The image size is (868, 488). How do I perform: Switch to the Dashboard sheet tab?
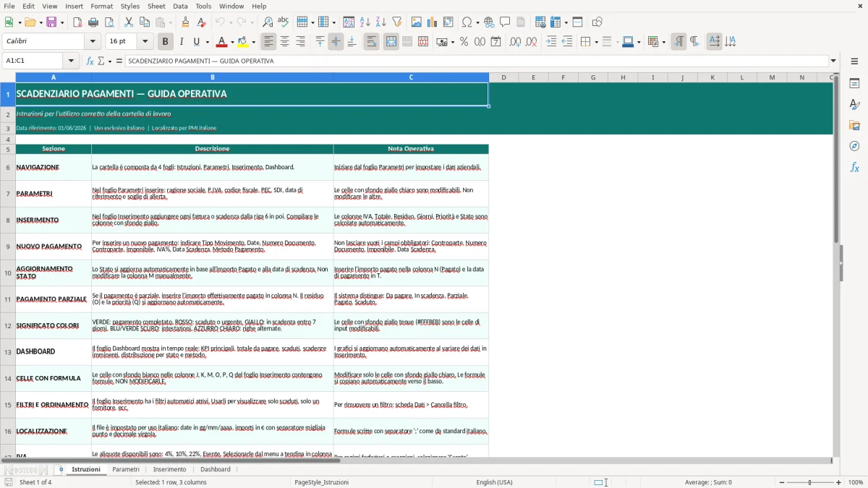click(x=216, y=469)
